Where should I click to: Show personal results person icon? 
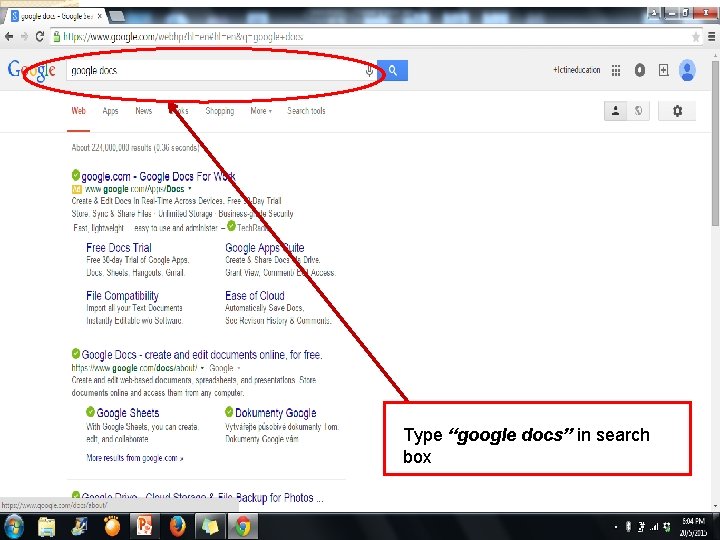tap(616, 111)
